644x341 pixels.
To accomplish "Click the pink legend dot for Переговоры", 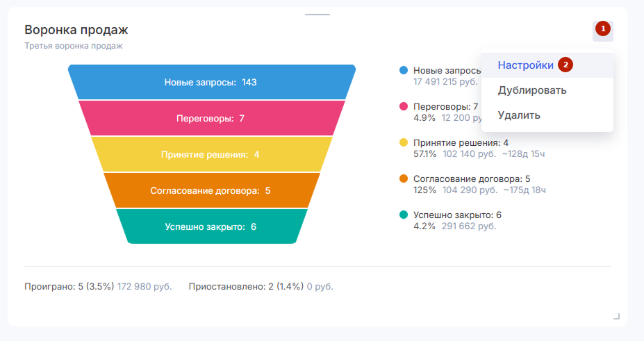I will [x=404, y=106].
